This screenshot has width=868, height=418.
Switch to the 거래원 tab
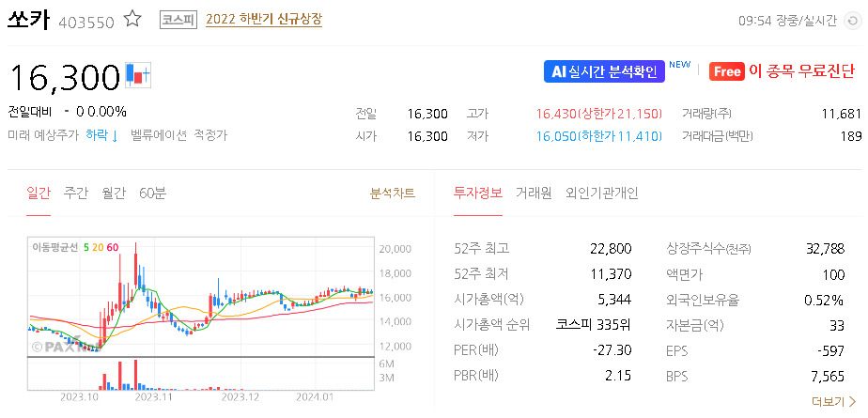click(534, 194)
